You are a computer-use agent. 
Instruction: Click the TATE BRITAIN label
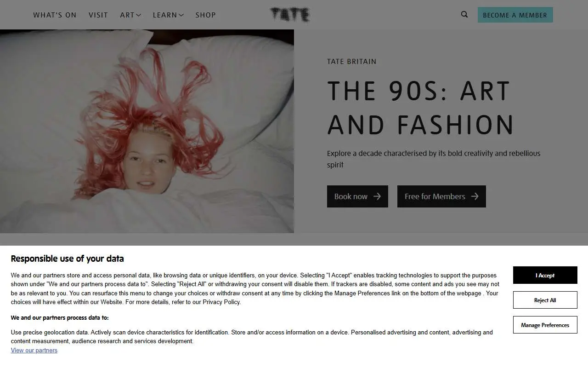tap(351, 61)
